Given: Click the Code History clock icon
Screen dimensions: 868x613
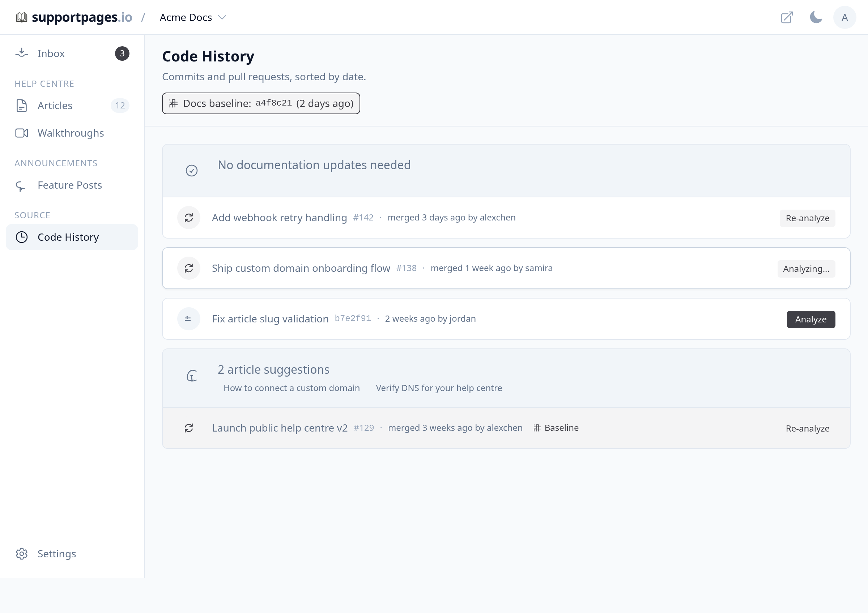Looking at the screenshot, I should coord(22,237).
